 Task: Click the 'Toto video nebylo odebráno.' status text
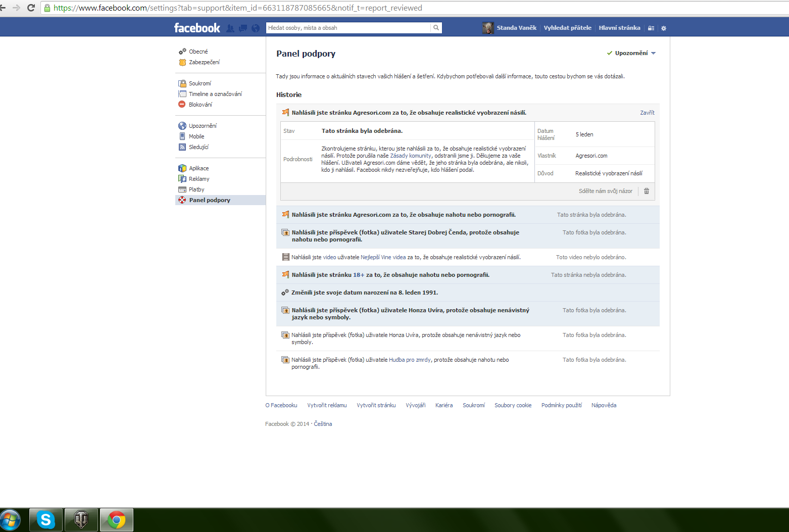pos(591,257)
